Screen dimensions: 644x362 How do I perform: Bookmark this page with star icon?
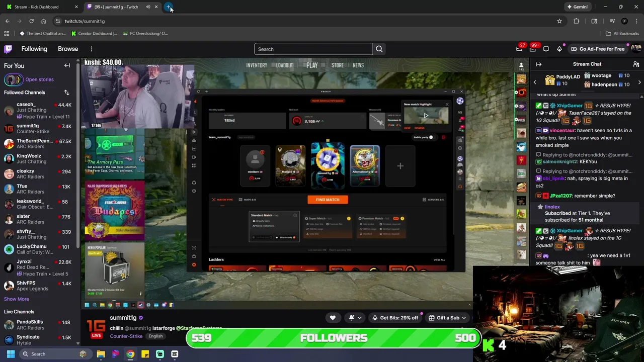pyautogui.click(x=559, y=21)
